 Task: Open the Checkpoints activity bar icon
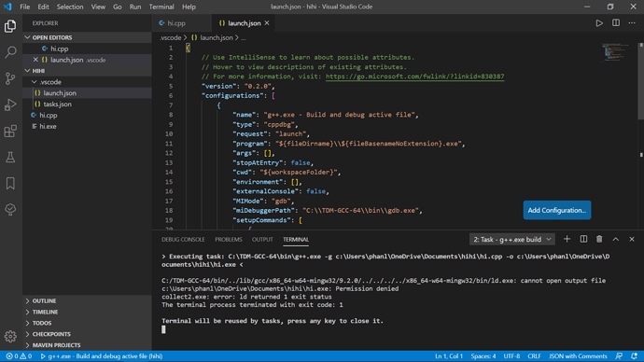10,210
